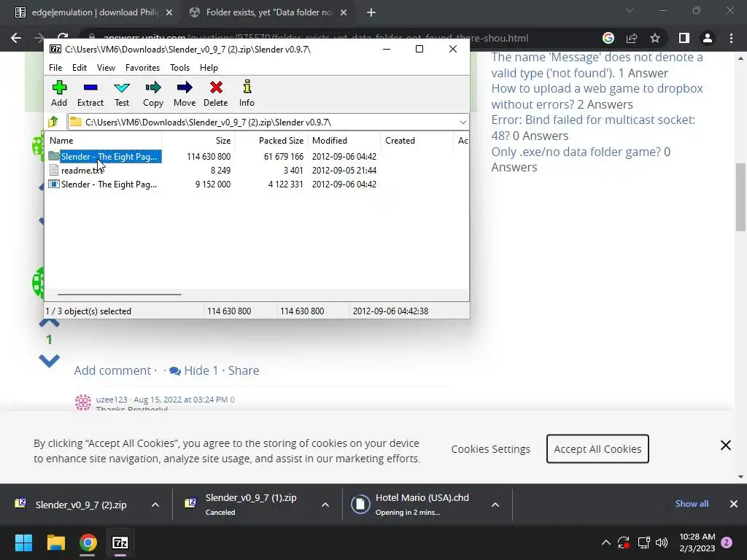Expand the 7-Zip address path dropdown
Image resolution: width=747 pixels, height=560 pixels.
point(462,122)
